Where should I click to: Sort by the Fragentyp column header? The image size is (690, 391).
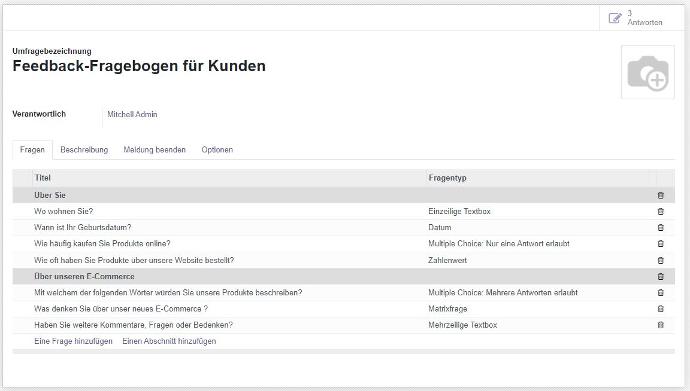[447, 178]
